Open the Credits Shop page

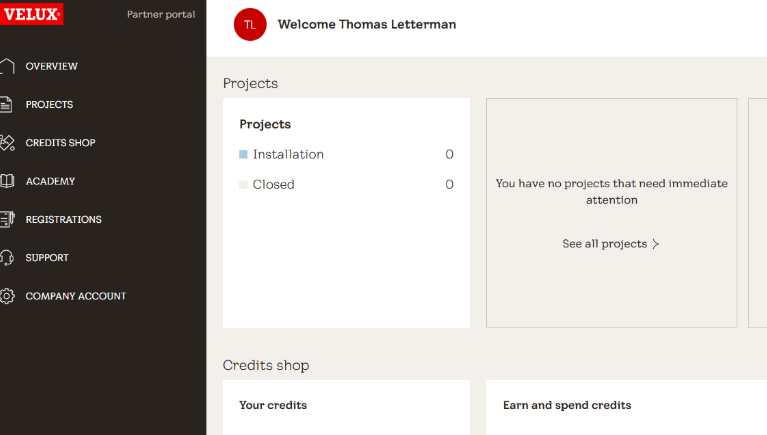click(60, 143)
